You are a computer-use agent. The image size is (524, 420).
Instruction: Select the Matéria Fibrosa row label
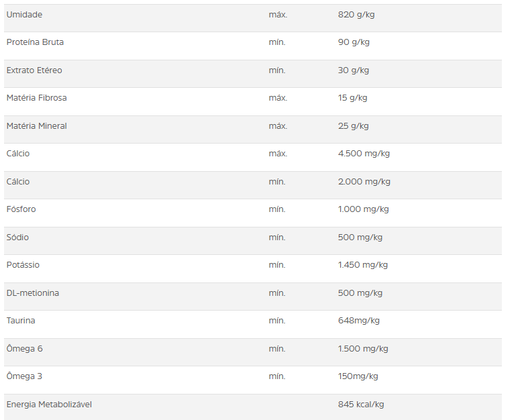tap(36, 98)
